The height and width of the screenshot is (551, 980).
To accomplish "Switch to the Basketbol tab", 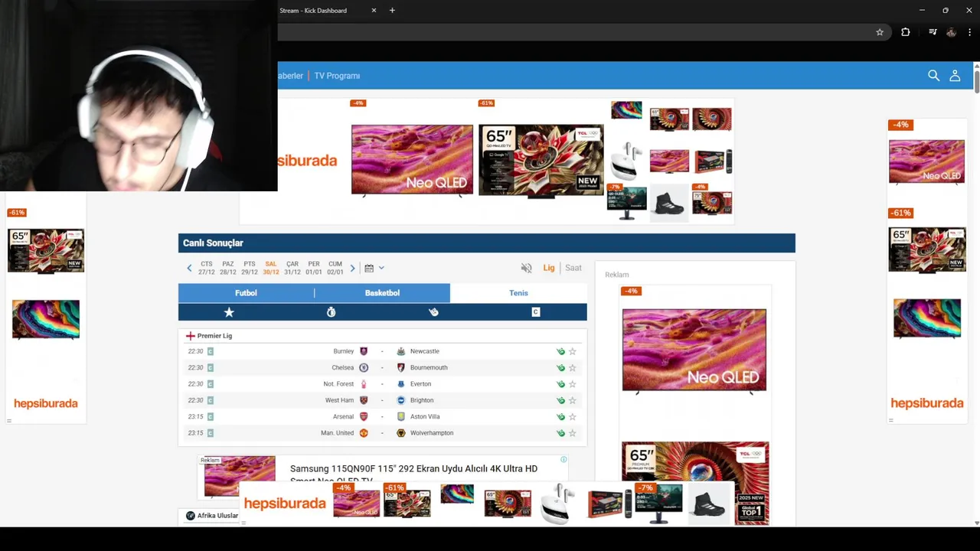I will point(382,293).
